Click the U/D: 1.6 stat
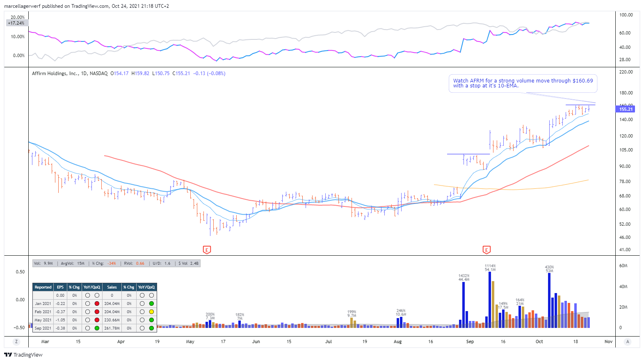The image size is (644, 362). (162, 263)
